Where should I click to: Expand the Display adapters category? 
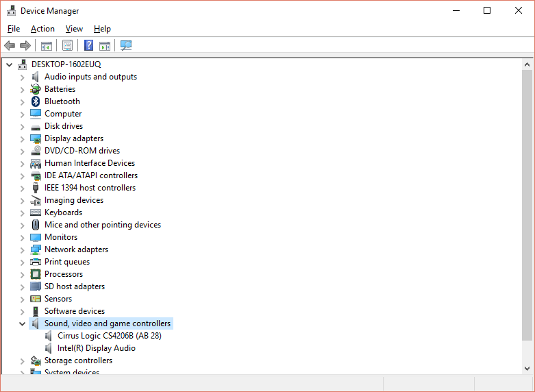tap(22, 139)
